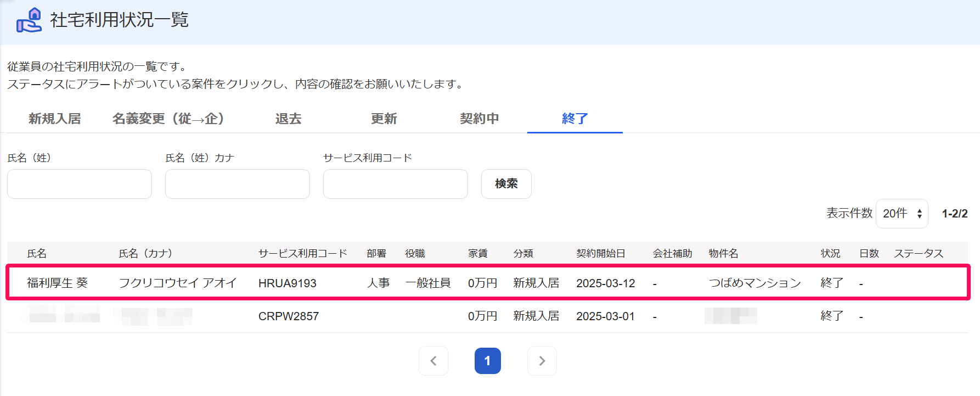The width and height of the screenshot is (980, 396).
Task: Click 新規入居 category in 2025-03-12 row
Action: pyautogui.click(x=536, y=283)
